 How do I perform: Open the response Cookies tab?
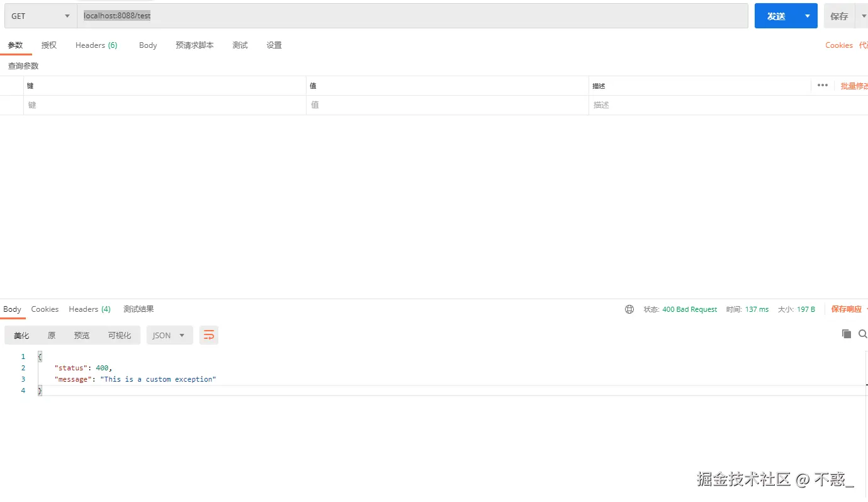(x=45, y=309)
